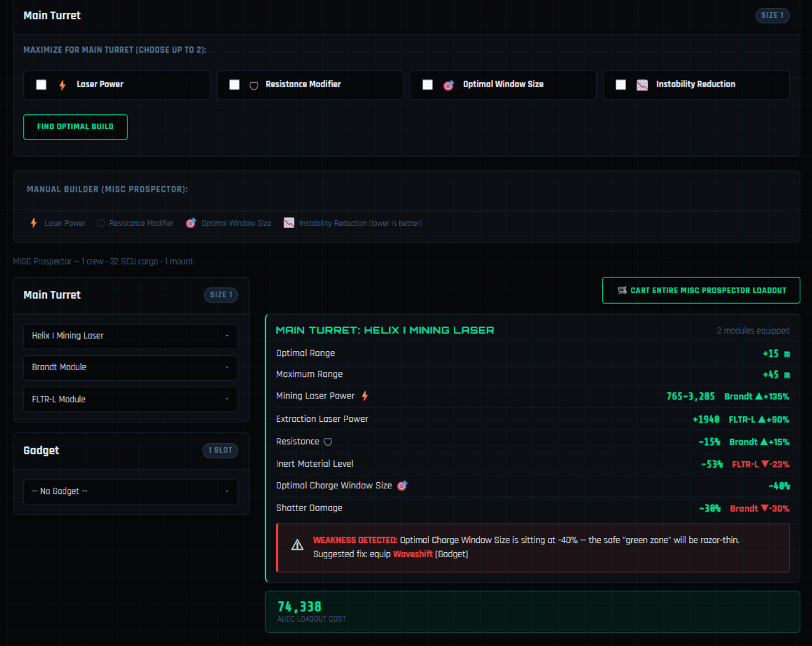
Task: Click the shield icon beside Resistance Modifier checkbox
Action: [x=254, y=85]
